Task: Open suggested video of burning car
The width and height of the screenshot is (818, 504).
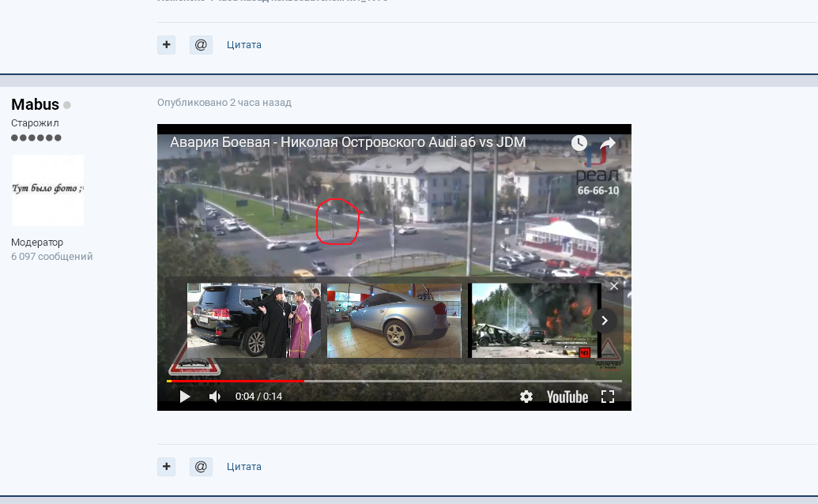Action: (x=534, y=321)
